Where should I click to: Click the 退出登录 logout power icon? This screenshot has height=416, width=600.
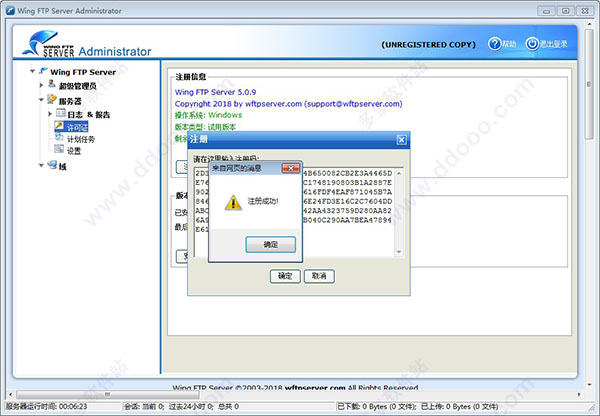pyautogui.click(x=532, y=44)
